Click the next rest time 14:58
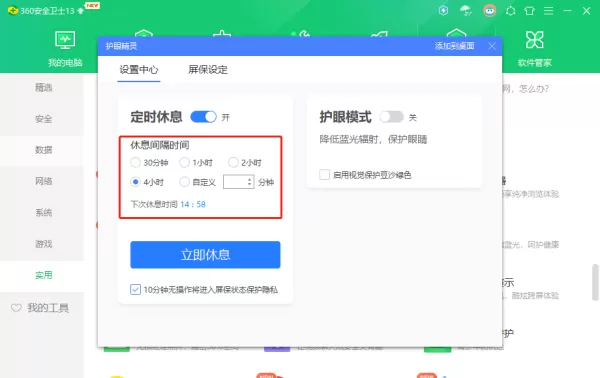600x378 pixels. click(x=193, y=204)
